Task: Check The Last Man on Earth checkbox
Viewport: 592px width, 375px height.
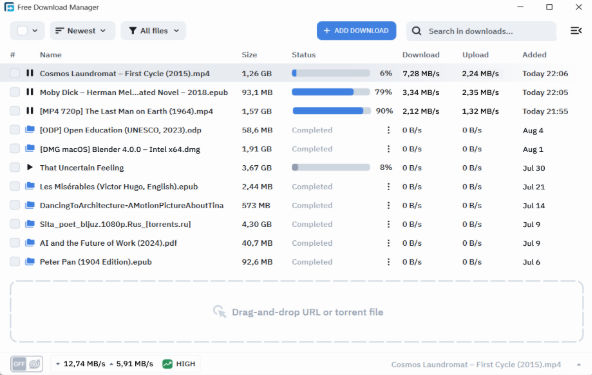Action: (15, 111)
